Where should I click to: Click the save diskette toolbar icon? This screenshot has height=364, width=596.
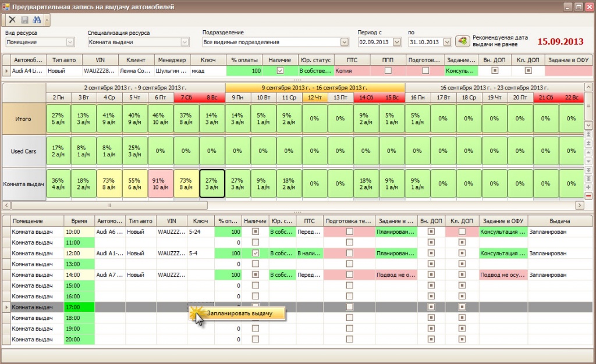pyautogui.click(x=24, y=20)
